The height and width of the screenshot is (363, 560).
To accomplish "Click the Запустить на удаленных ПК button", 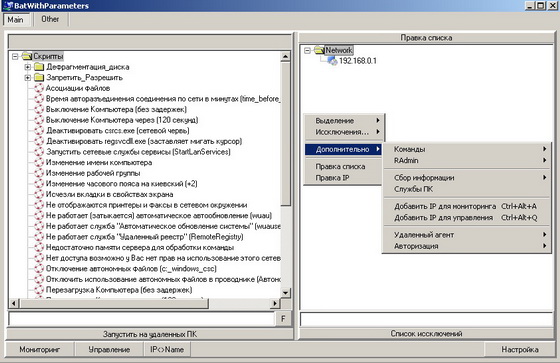I will coord(150,334).
